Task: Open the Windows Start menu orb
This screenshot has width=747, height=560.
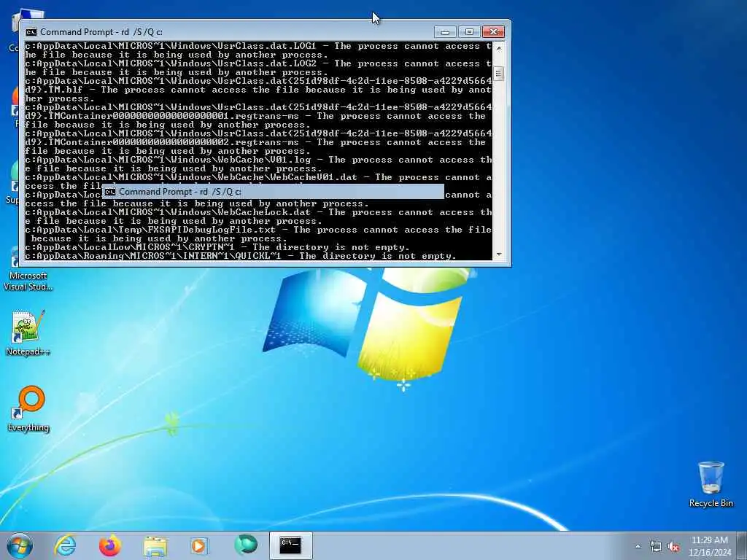Action: pos(20,545)
